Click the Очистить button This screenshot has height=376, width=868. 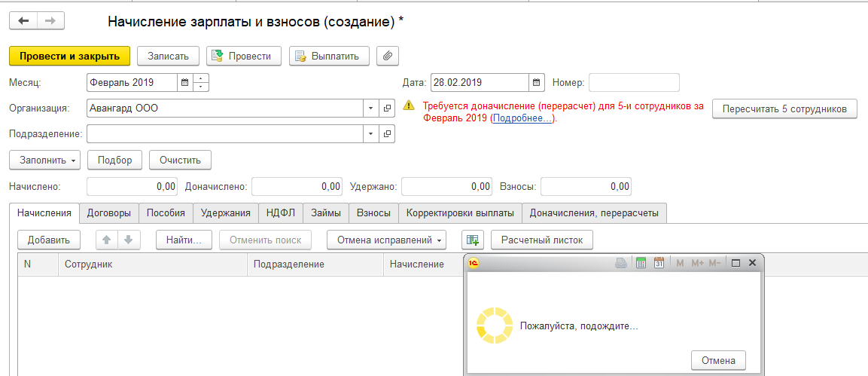[x=180, y=160]
